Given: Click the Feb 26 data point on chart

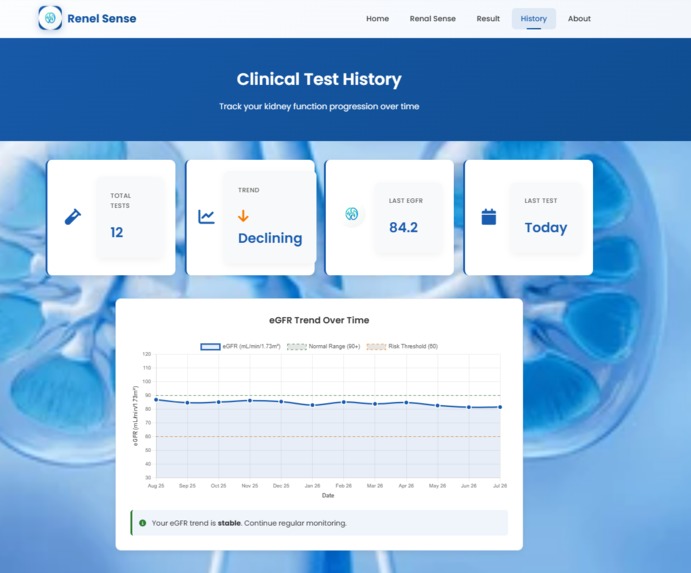Looking at the screenshot, I should click(x=344, y=402).
